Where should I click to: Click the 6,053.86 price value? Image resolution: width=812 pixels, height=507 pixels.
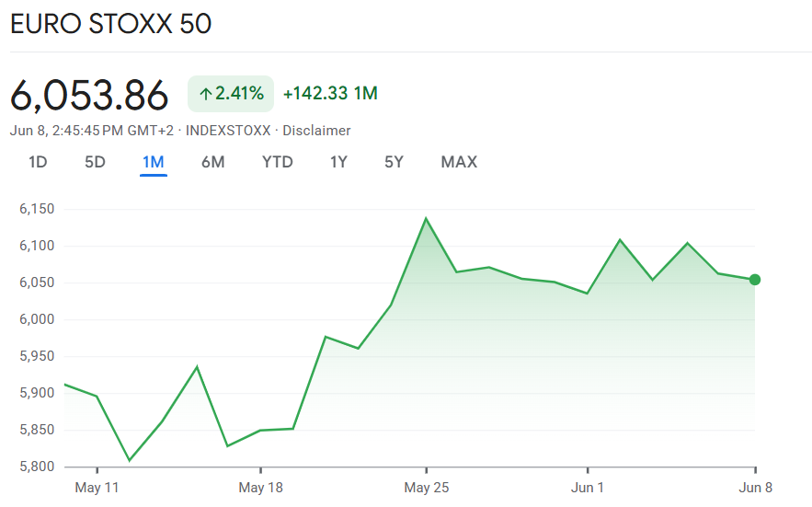point(89,96)
